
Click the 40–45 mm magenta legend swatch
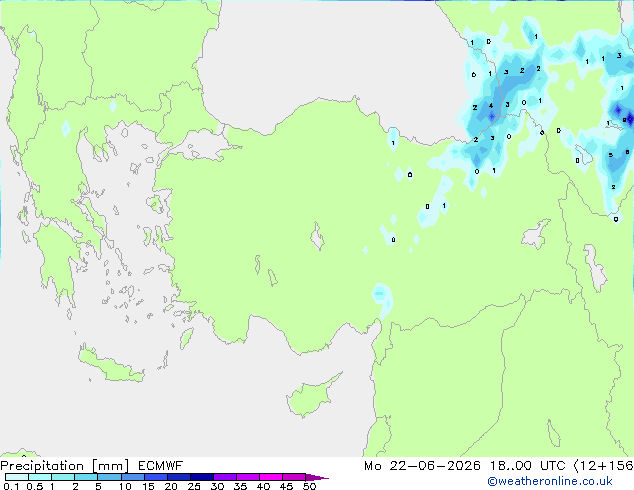click(271, 477)
